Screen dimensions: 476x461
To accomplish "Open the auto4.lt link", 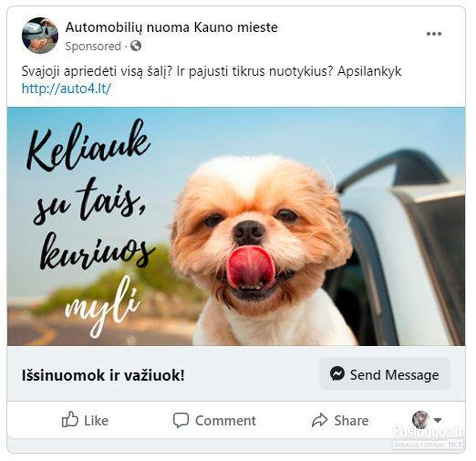I will (x=67, y=89).
